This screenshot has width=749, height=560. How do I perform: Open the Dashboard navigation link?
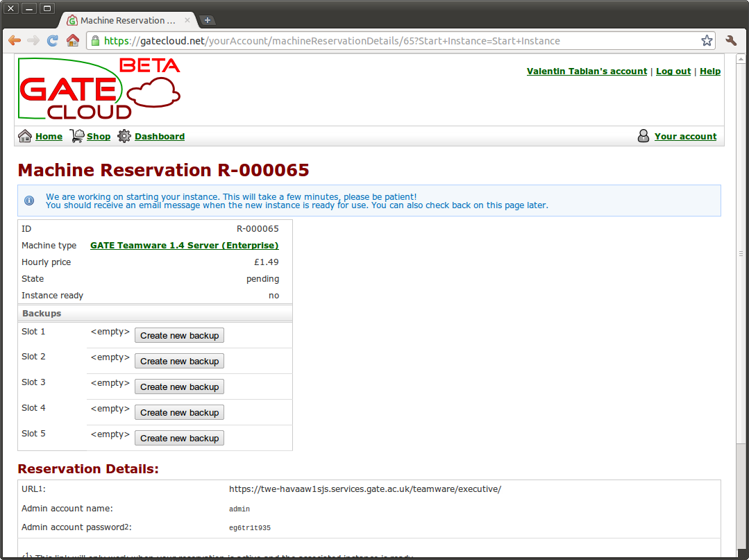coord(160,137)
